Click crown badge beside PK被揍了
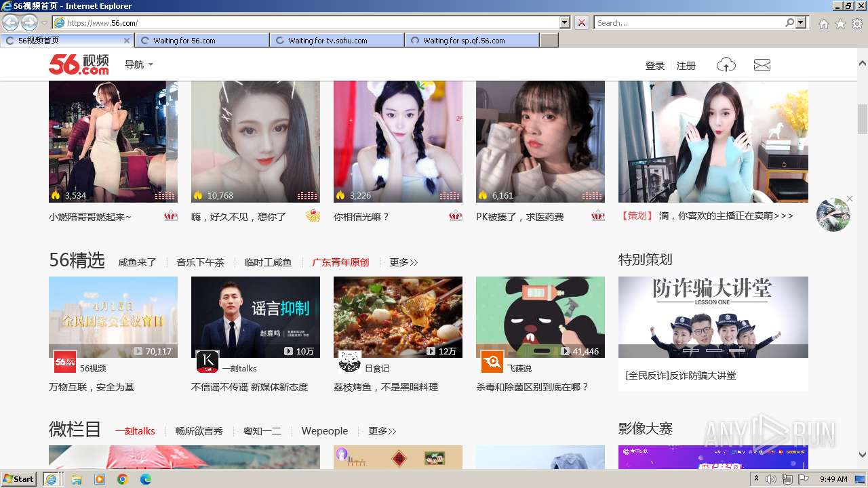868x488 pixels. tap(597, 216)
